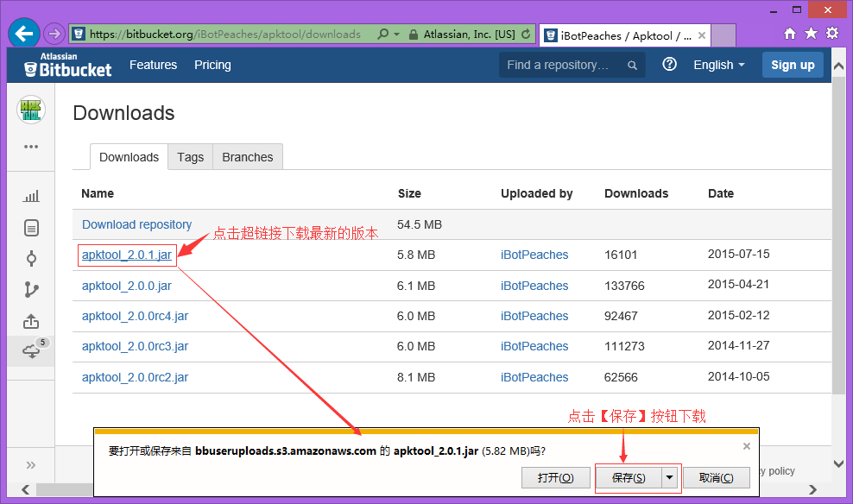
Task: Open iBotPeaches uploader link in 2.0.0rc2 row
Action: point(534,377)
